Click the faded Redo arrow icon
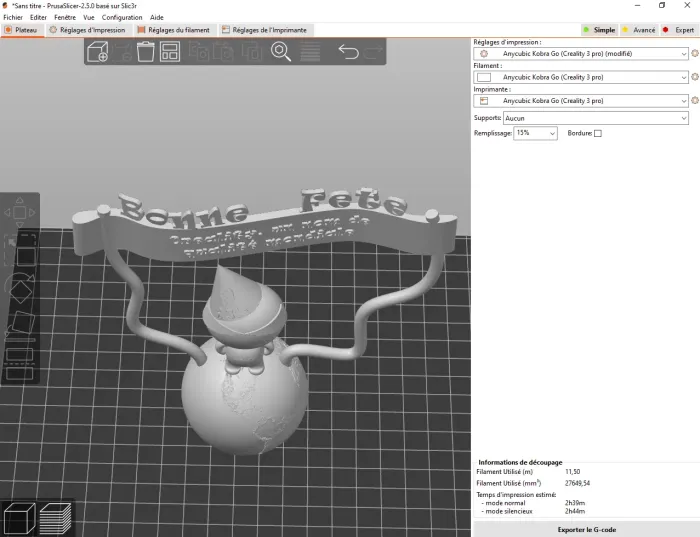 (373, 52)
